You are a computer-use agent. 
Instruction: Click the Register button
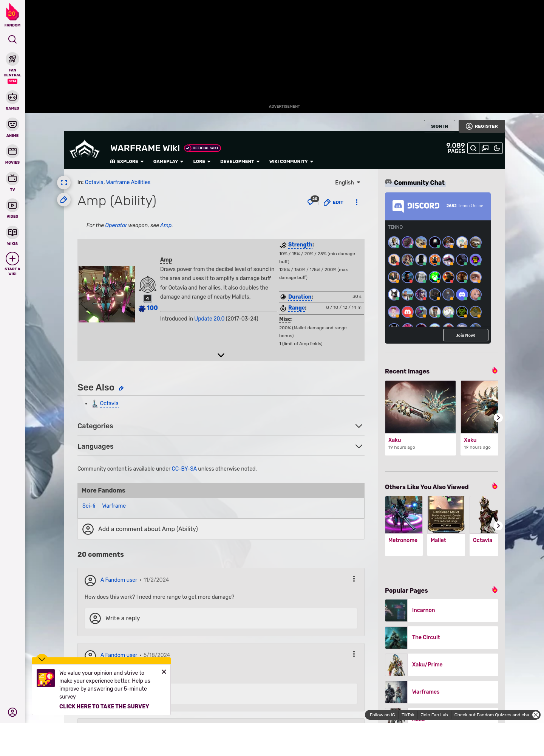[482, 126]
